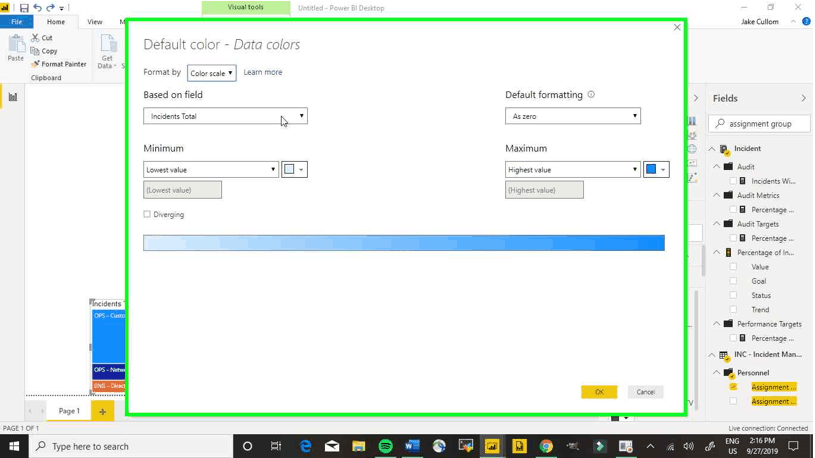Click the Windows Start button

[14, 446]
